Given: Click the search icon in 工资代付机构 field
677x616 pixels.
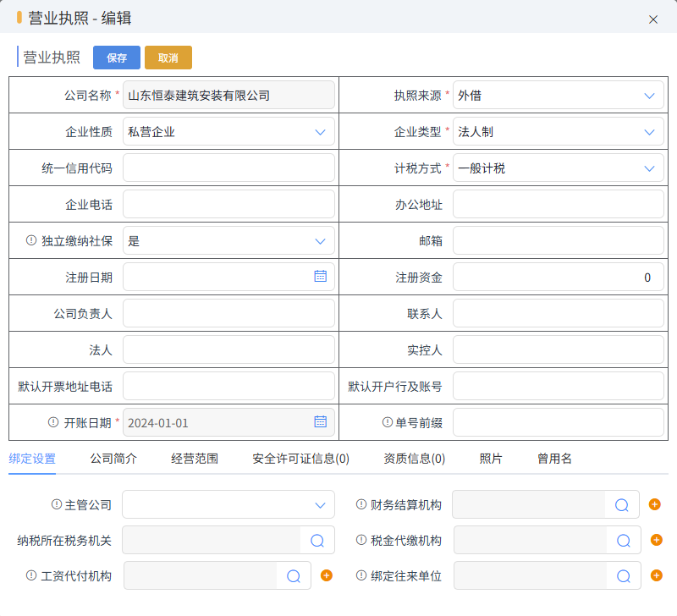Looking at the screenshot, I should pos(294,576).
